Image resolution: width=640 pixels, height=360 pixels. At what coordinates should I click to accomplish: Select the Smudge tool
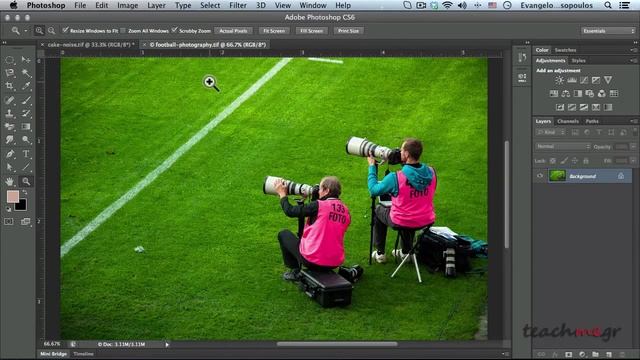[10, 140]
